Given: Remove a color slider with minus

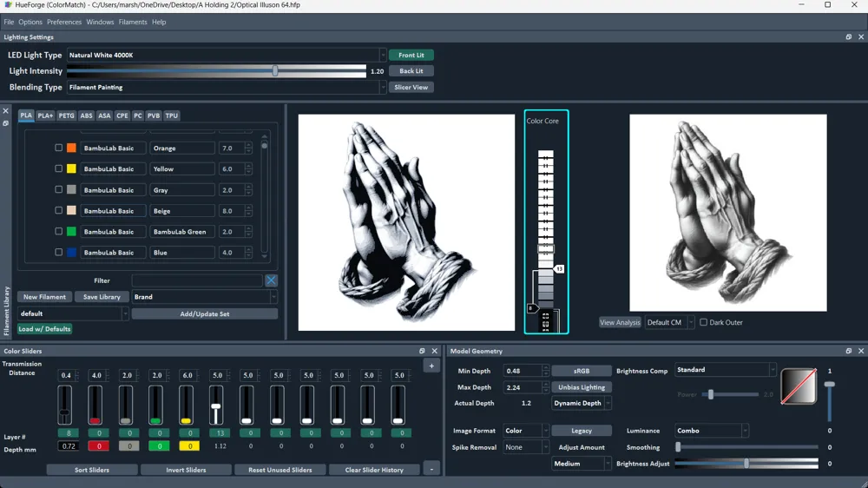Looking at the screenshot, I should pos(431,470).
